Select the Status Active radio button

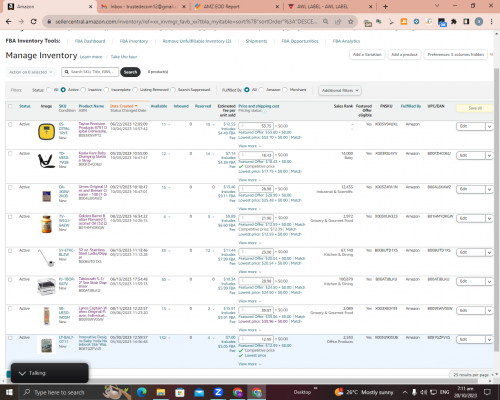pos(63,90)
